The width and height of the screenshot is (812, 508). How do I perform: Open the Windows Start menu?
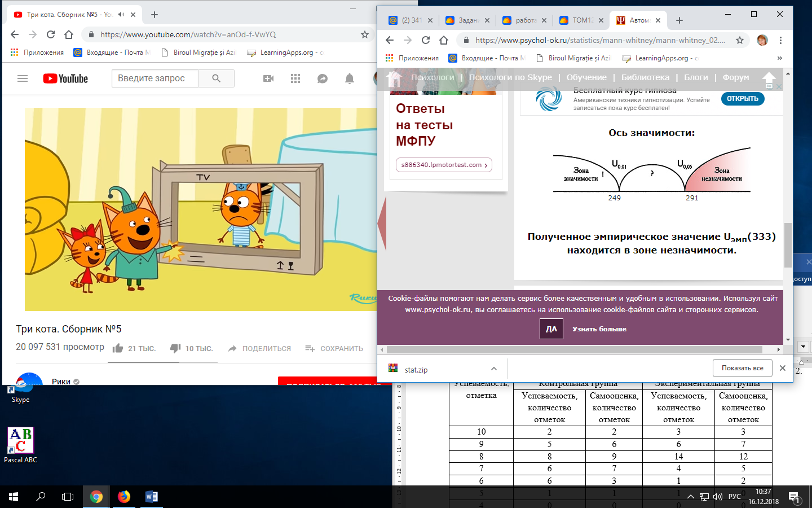tap(14, 497)
